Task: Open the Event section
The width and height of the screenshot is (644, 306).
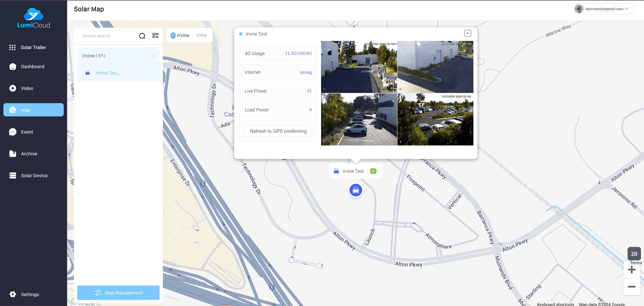Action: click(34, 132)
